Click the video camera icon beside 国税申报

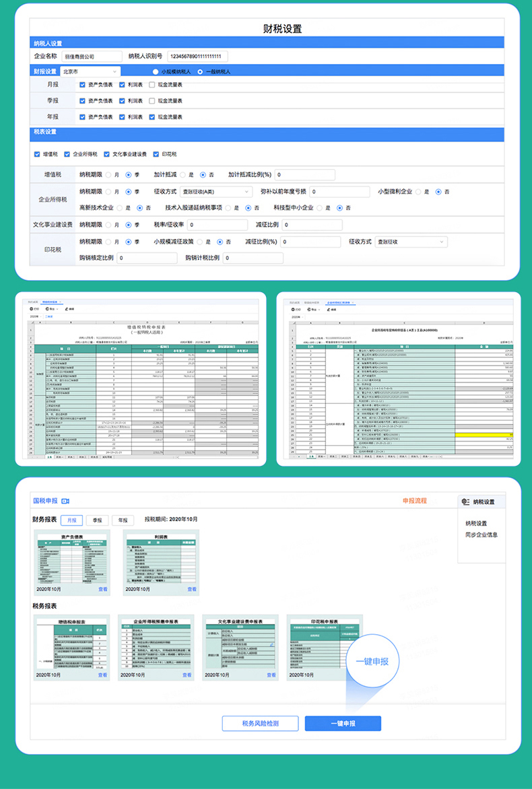point(65,502)
